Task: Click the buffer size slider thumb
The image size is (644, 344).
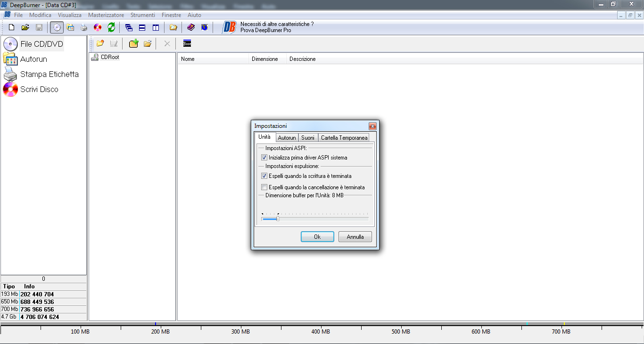Action: pos(278,218)
